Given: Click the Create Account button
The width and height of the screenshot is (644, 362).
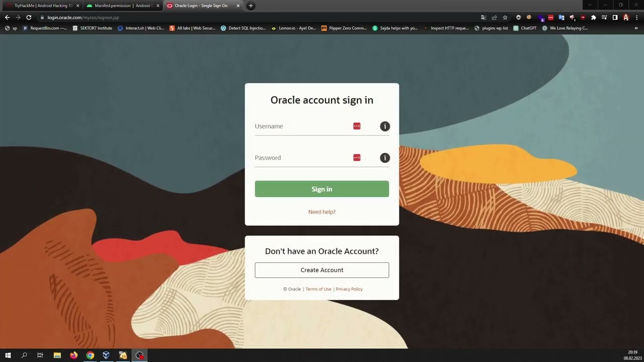Looking at the screenshot, I should tap(322, 270).
